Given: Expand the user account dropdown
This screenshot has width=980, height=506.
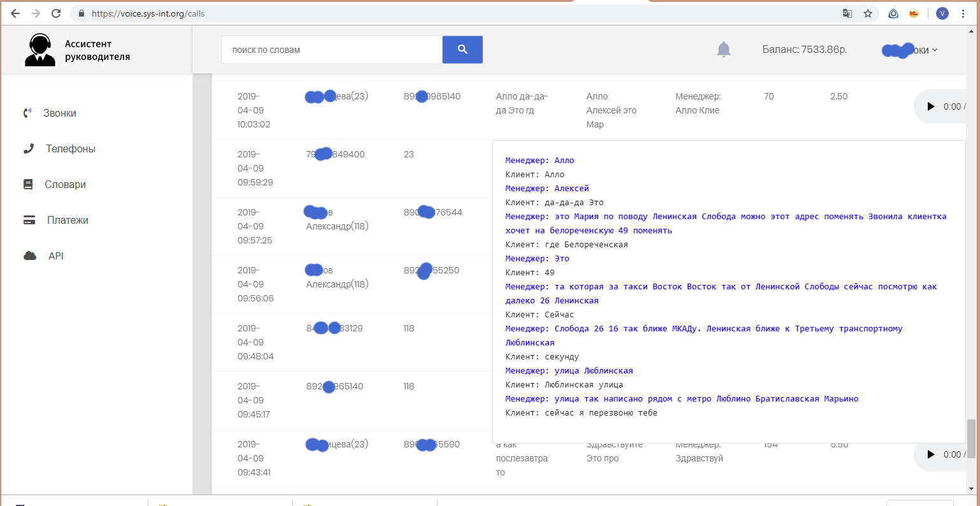Looking at the screenshot, I should click(911, 50).
